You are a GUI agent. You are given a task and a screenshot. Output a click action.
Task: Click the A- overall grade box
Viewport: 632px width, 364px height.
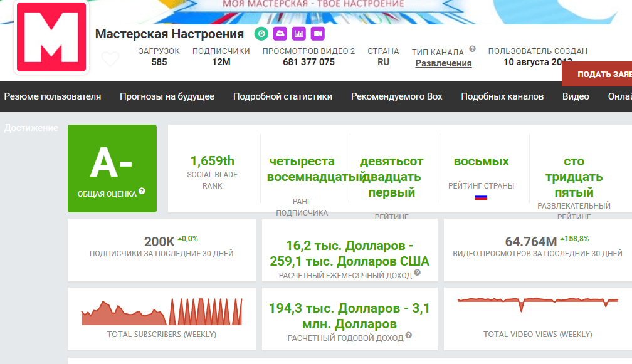(x=112, y=169)
